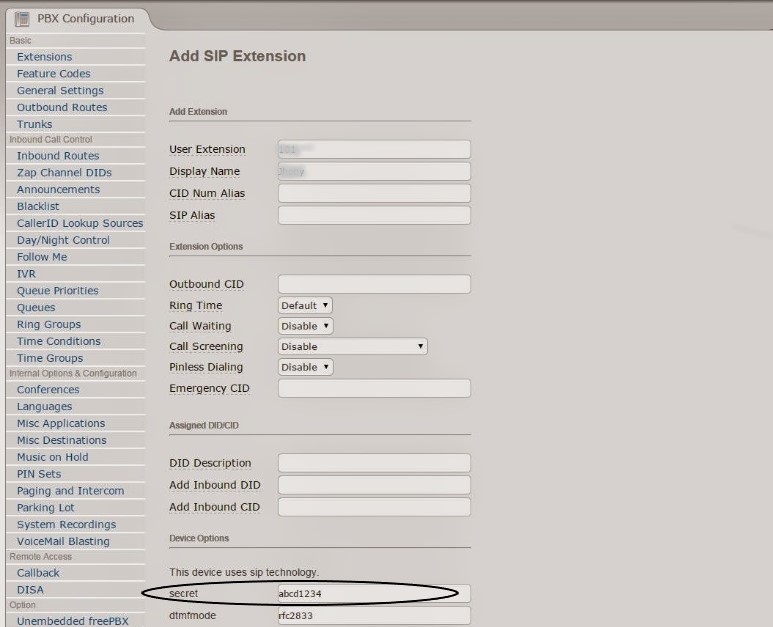Open Unembedded freePBX link
Screen dimensions: 773x627
pyautogui.click(x=73, y=620)
